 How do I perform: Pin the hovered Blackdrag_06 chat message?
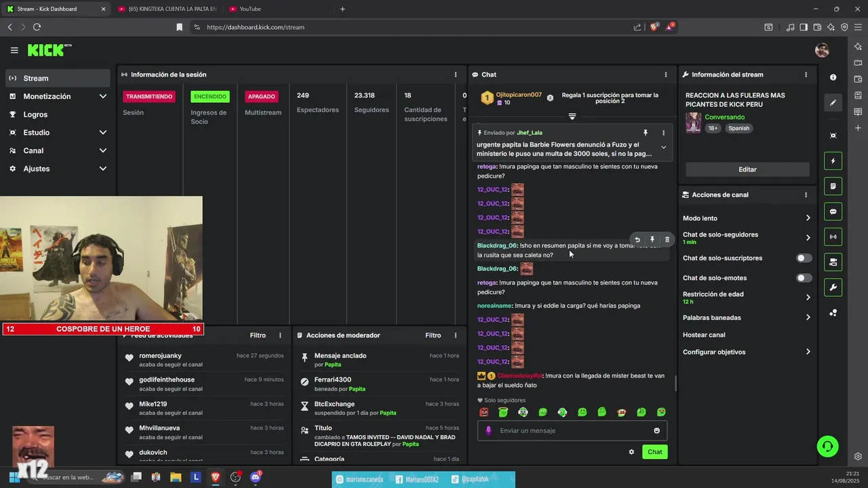pyautogui.click(x=652, y=239)
